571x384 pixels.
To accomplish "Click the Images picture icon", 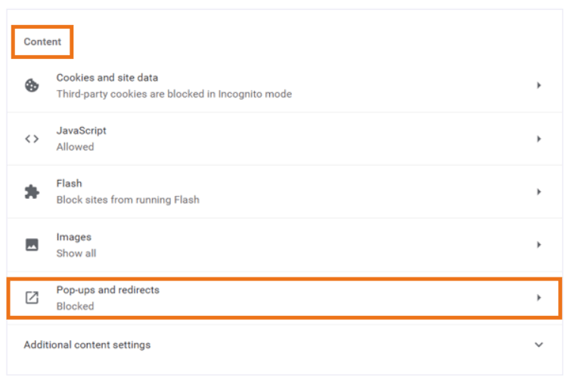I will click(x=32, y=244).
